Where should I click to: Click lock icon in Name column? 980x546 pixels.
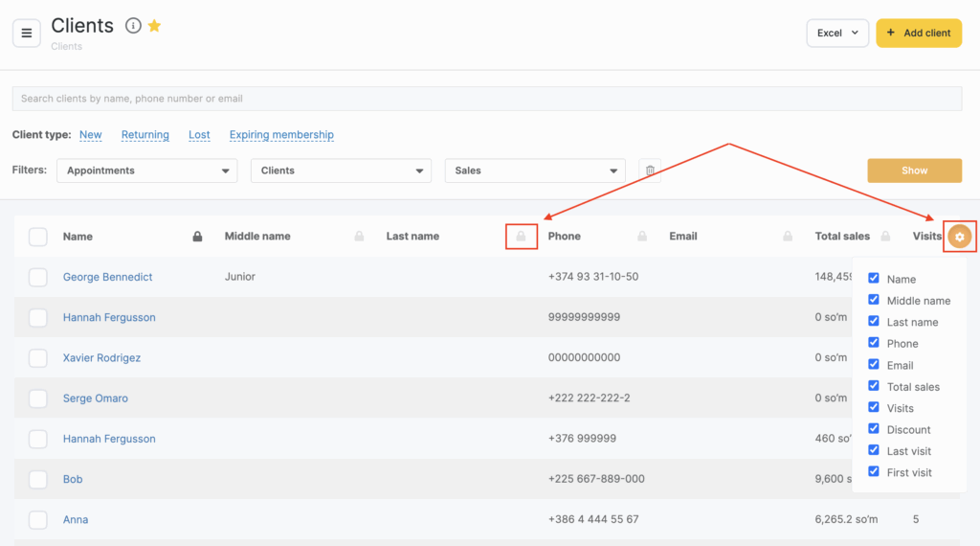pos(198,237)
